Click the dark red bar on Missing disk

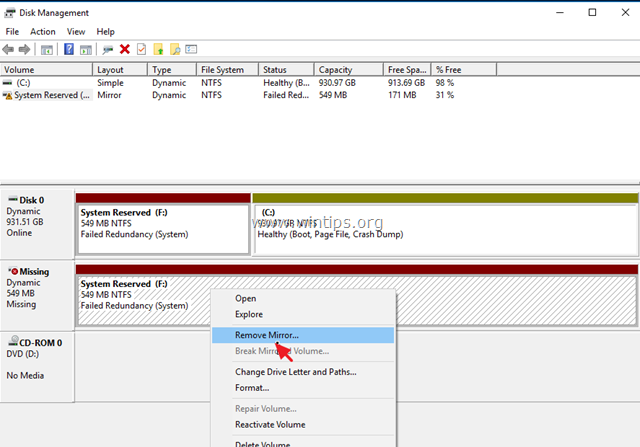click(x=357, y=269)
